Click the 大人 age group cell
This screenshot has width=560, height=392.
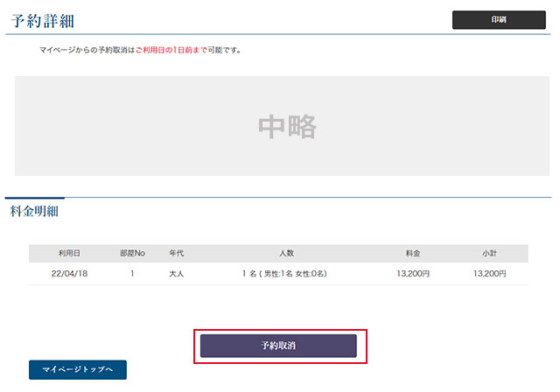(x=176, y=274)
